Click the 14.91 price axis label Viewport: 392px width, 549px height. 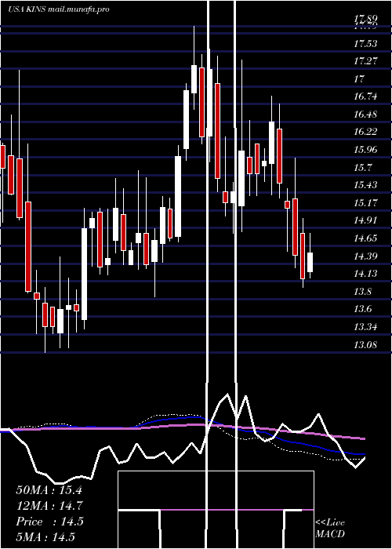pyautogui.click(x=365, y=220)
